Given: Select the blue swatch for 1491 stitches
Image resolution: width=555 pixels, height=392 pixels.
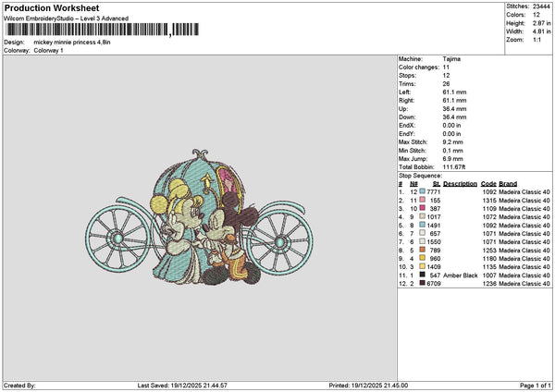Looking at the screenshot, I should point(423,225).
